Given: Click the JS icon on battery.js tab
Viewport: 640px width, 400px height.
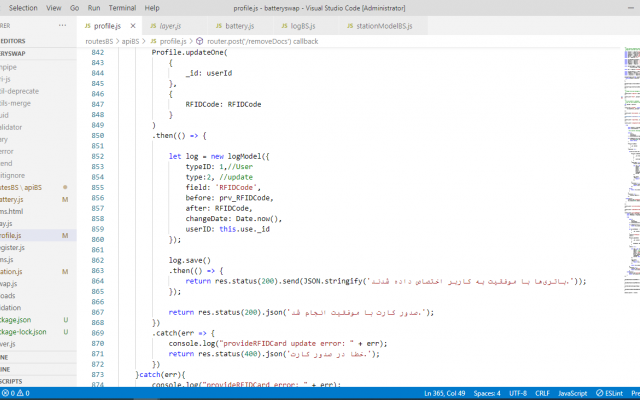Looking at the screenshot, I should [x=219, y=26].
